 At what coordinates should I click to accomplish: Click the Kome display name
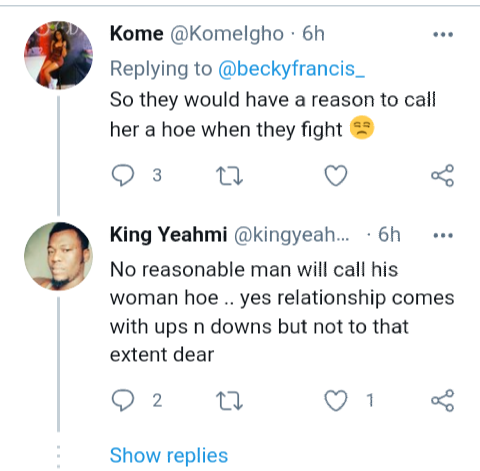(x=137, y=34)
